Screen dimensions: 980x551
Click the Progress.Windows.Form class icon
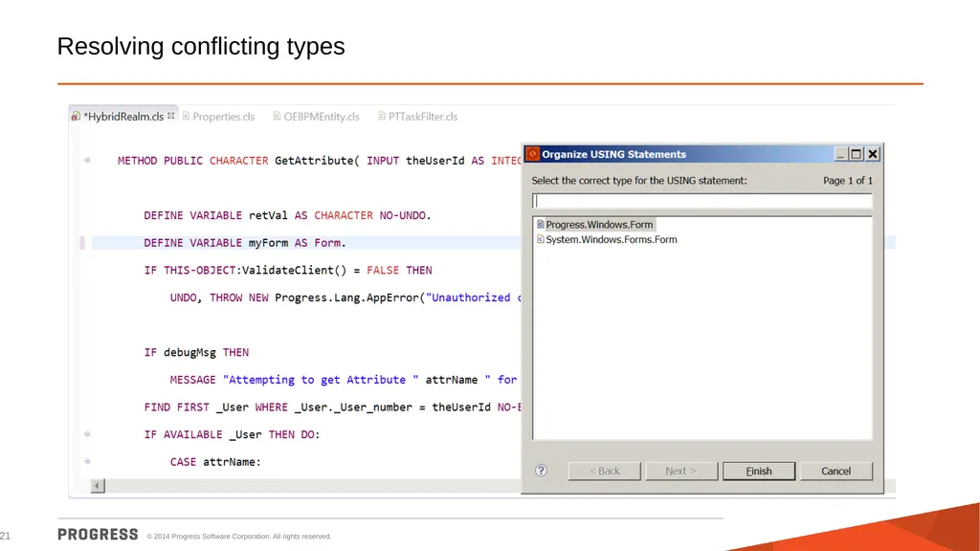(540, 224)
